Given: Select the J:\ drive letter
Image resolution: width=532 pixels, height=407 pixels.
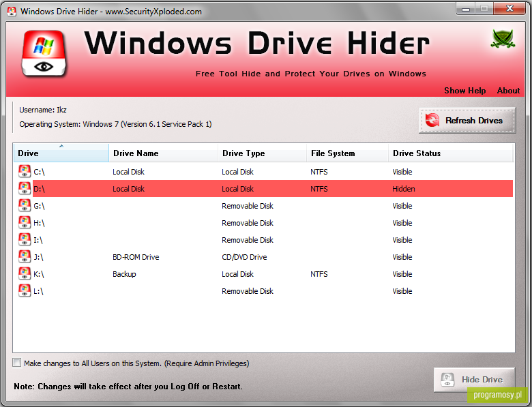Looking at the screenshot, I should pos(38,257).
